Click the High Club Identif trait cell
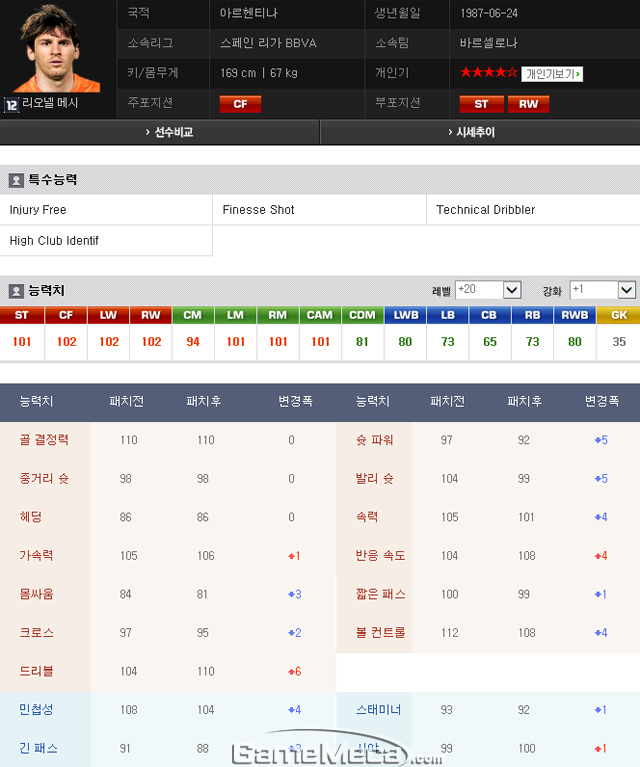This screenshot has width=640, height=767. point(106,241)
